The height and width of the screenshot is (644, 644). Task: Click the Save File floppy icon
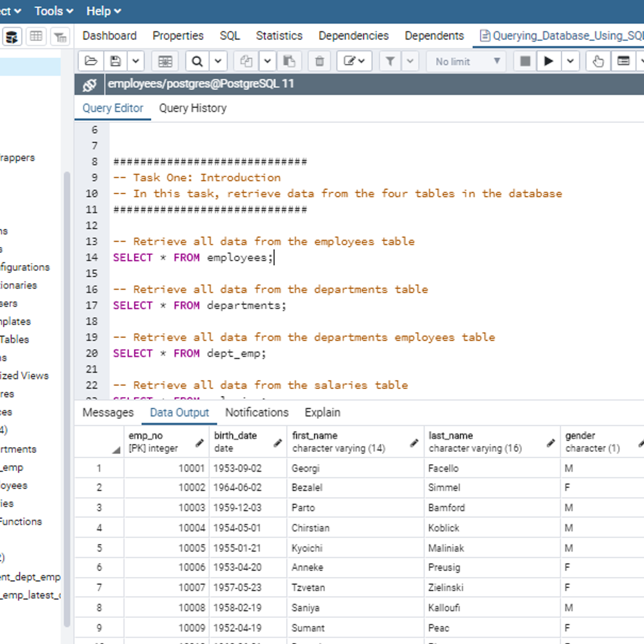coord(115,61)
